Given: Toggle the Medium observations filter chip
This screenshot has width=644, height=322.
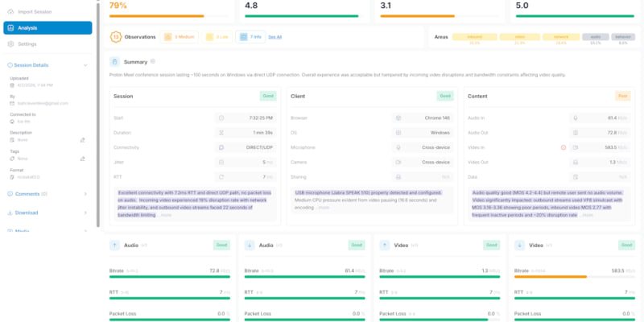Looking at the screenshot, I should click(179, 37).
